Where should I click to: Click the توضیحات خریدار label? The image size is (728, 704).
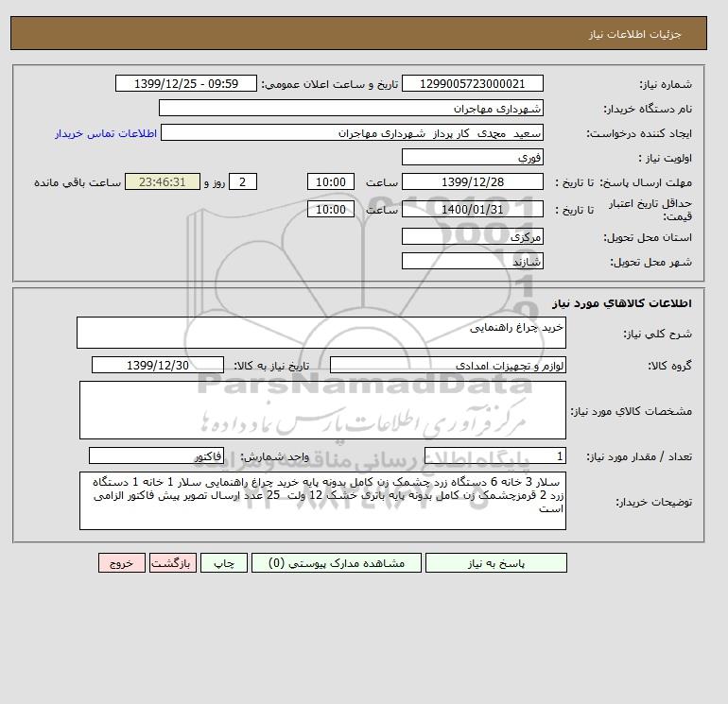654,502
